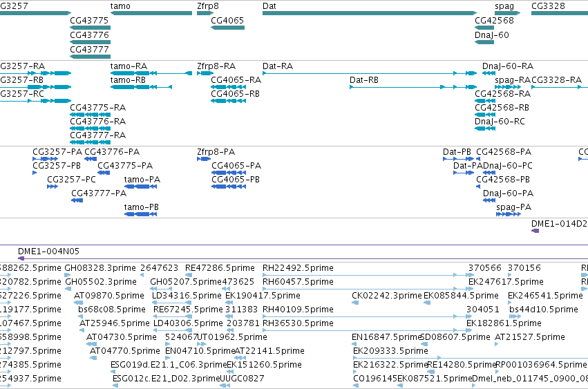This screenshot has width=588, height=389.
Task: Select protein CG43776-PA
Action: coord(112,152)
